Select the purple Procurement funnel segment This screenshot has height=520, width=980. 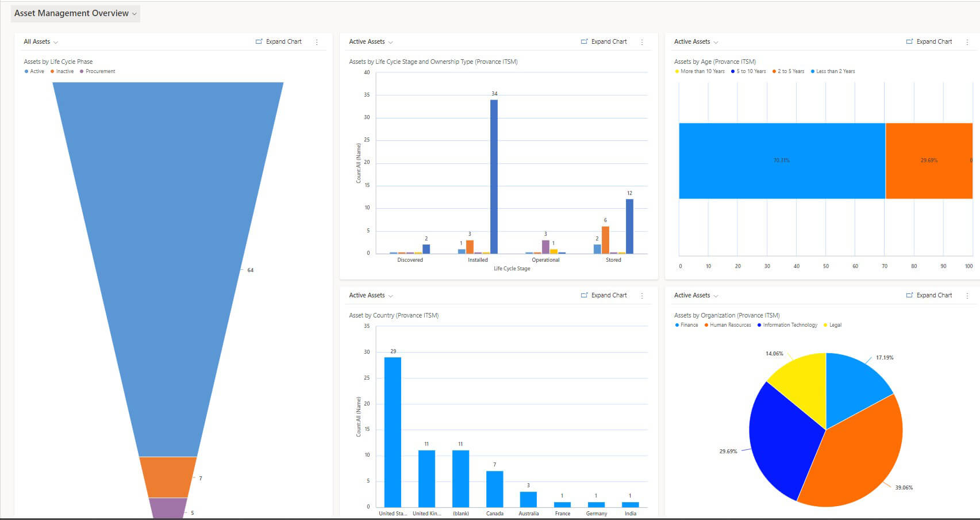[168, 508]
